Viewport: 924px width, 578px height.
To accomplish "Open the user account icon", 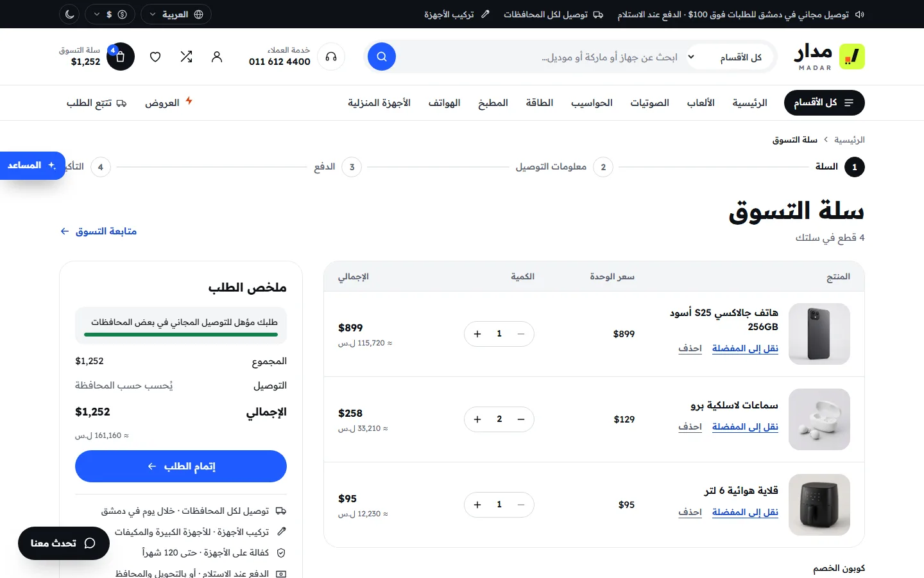I will 217,57.
